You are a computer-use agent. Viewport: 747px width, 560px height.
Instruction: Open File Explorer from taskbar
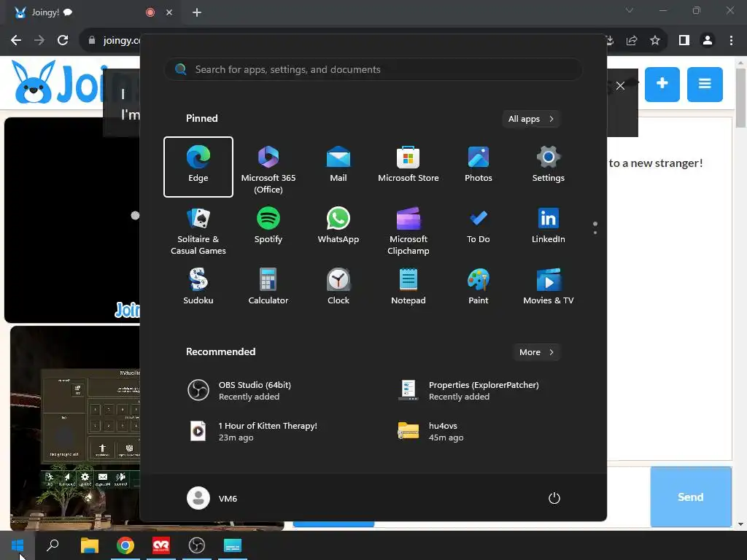pyautogui.click(x=89, y=545)
